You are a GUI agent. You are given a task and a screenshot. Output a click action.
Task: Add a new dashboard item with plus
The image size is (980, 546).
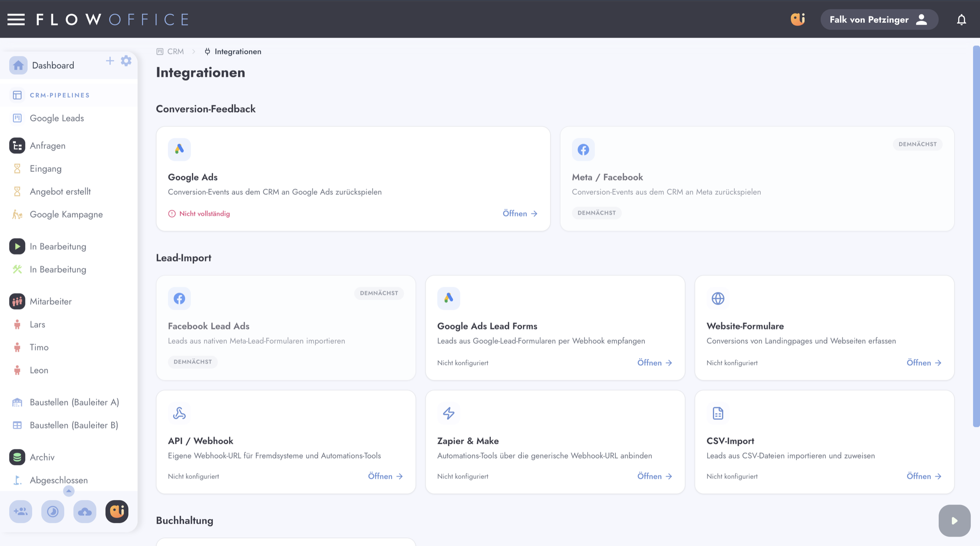point(110,61)
